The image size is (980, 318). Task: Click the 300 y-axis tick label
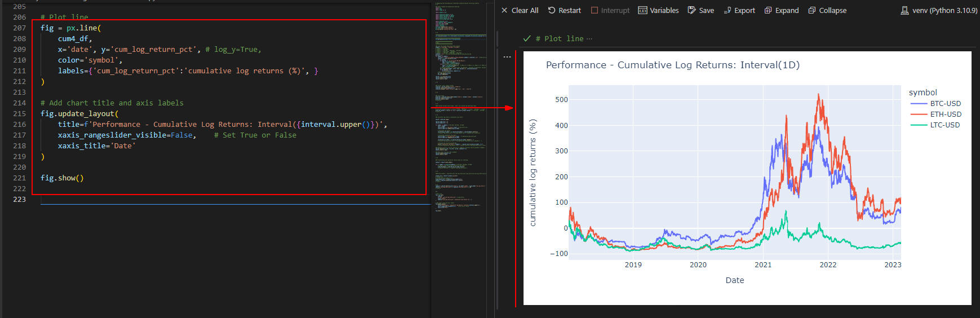tap(561, 151)
